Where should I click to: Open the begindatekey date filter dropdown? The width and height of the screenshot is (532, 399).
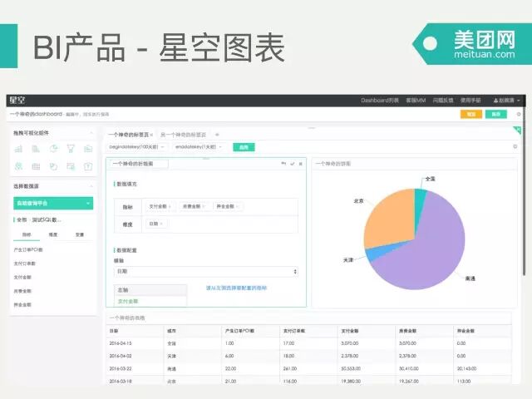[x=136, y=147]
